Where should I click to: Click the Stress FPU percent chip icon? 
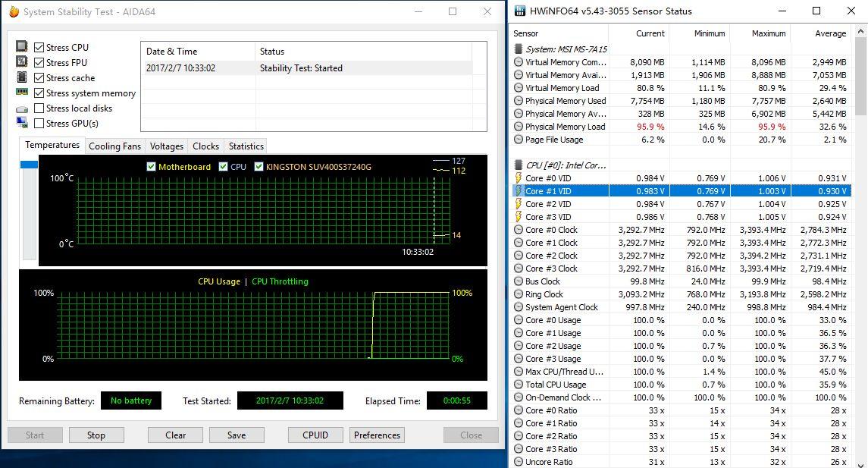point(21,61)
